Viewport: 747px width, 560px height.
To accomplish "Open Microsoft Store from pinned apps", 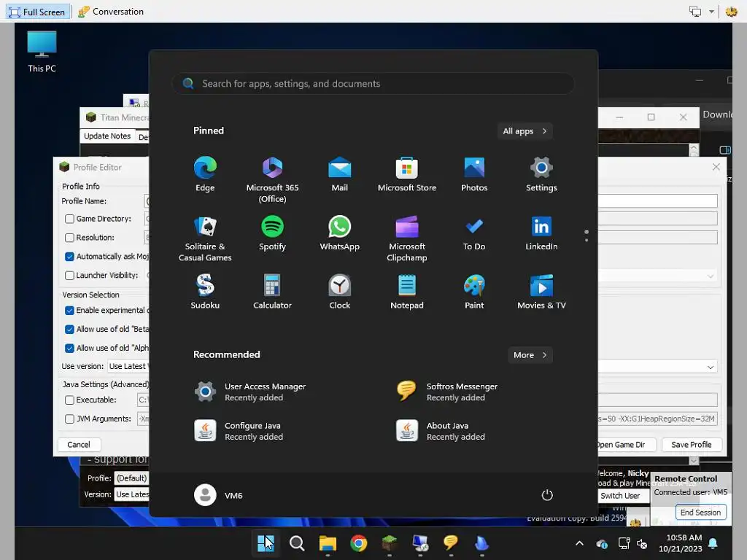I will (407, 174).
